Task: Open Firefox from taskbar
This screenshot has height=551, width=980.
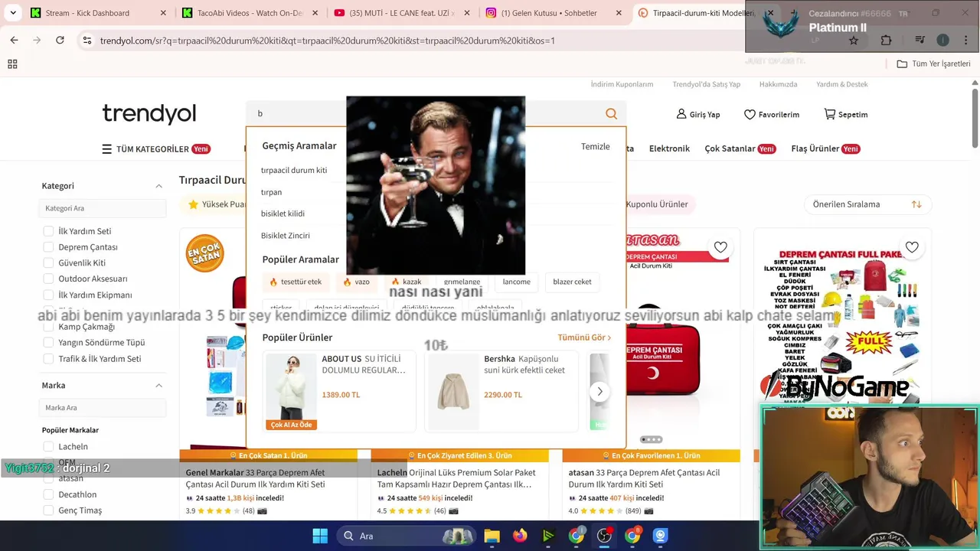Action: [520, 536]
